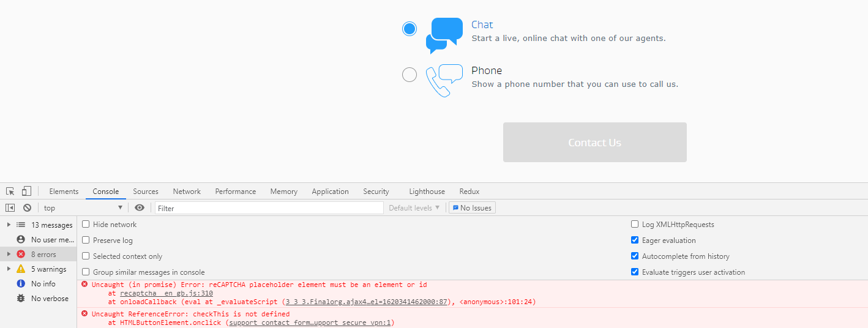This screenshot has width=868, height=328.
Task: Open the Memory tab
Action: click(284, 192)
